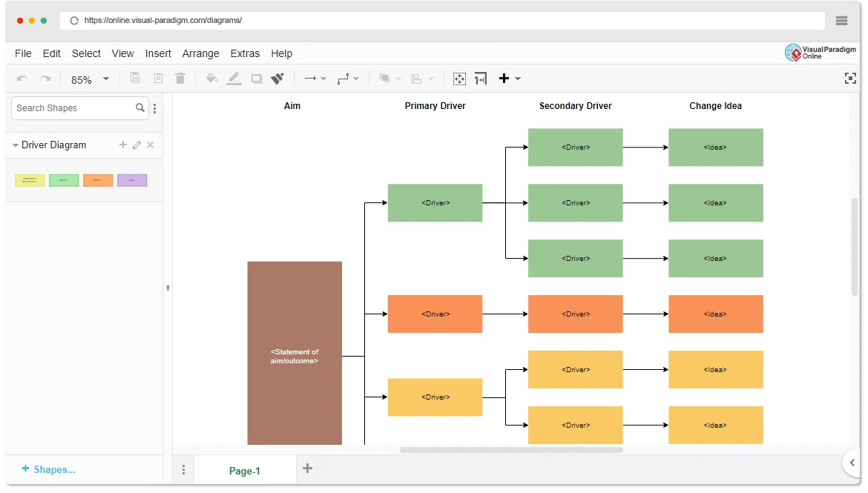Viewport: 868px width, 493px height.
Task: Open the Select menu
Action: pos(86,53)
